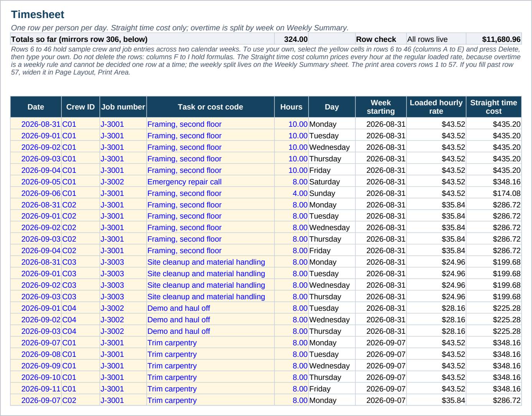The image size is (532, 416).
Task: Click crew C03 on the 2026-08-31 row
Action: coord(81,262)
